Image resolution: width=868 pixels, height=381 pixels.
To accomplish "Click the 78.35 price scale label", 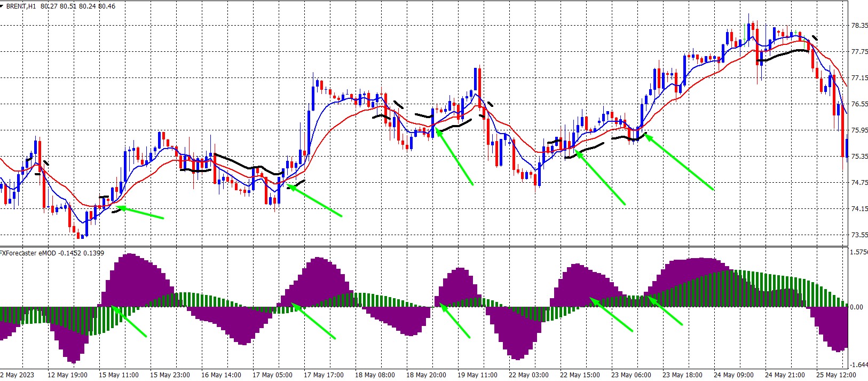I will coord(859,26).
